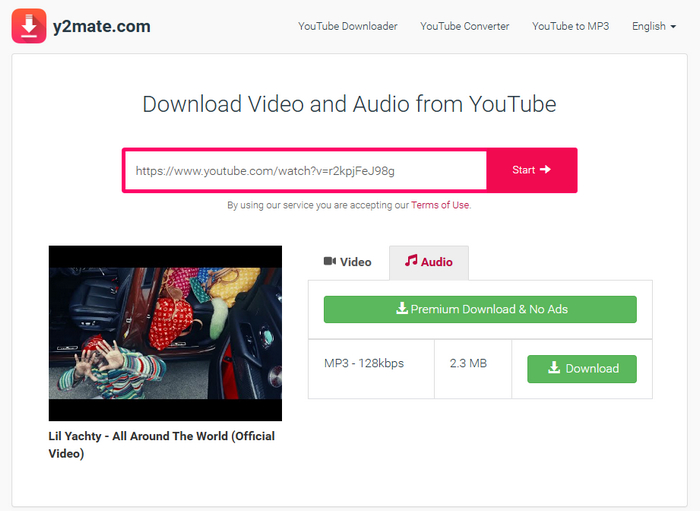The image size is (700, 511).
Task: Click the Lil Yachty video thumbnail
Action: pos(165,333)
